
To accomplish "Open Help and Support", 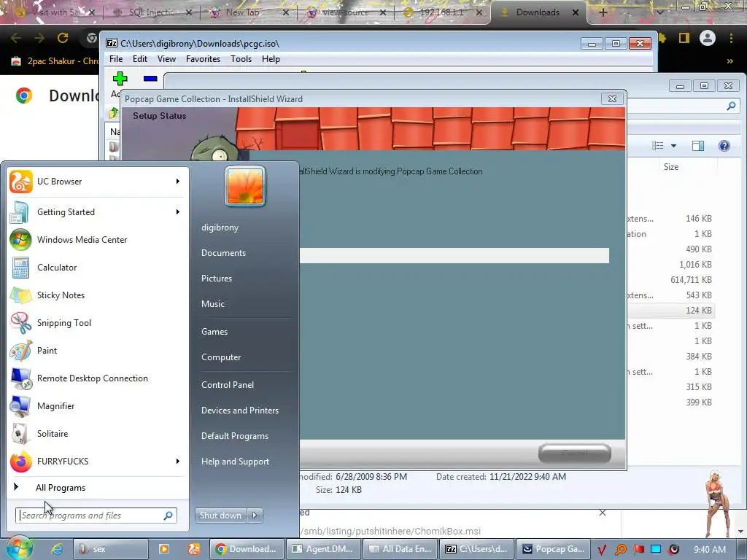I will (x=235, y=462).
